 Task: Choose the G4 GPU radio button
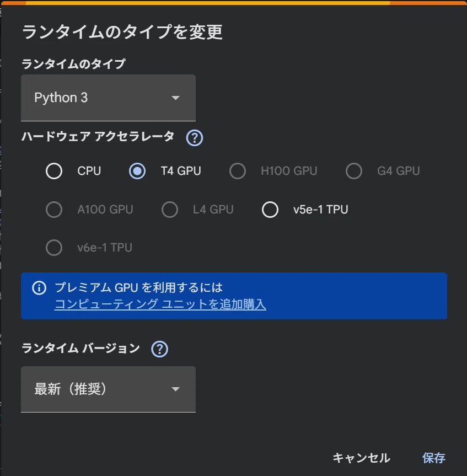354,171
